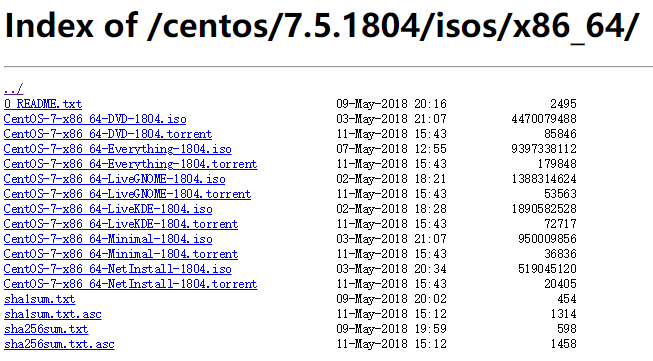Click the LiveKDE-1804.torrent link
653x361 pixels.
click(x=121, y=224)
